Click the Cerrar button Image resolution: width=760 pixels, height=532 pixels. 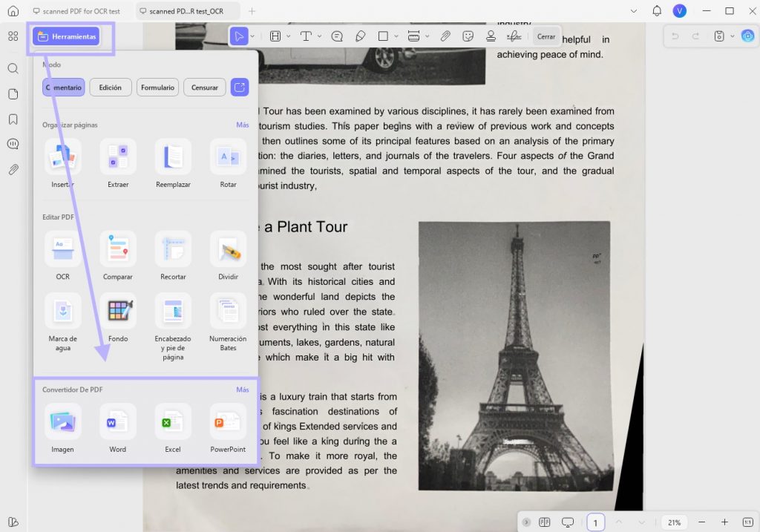(546, 36)
